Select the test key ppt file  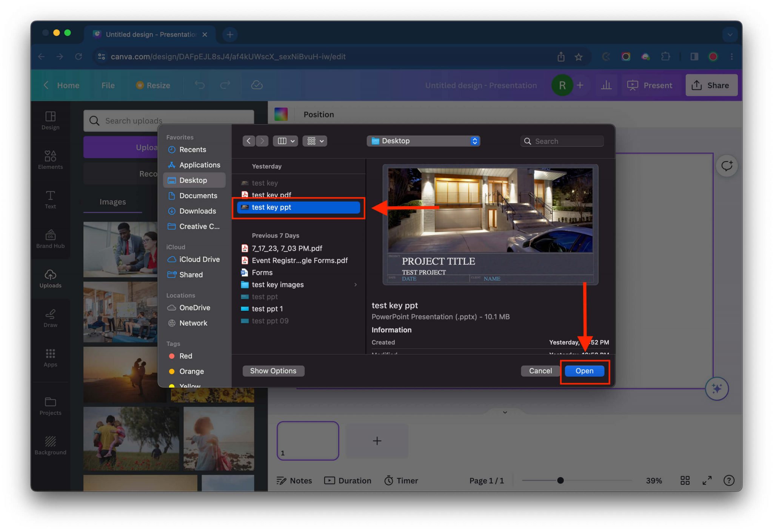[298, 207]
